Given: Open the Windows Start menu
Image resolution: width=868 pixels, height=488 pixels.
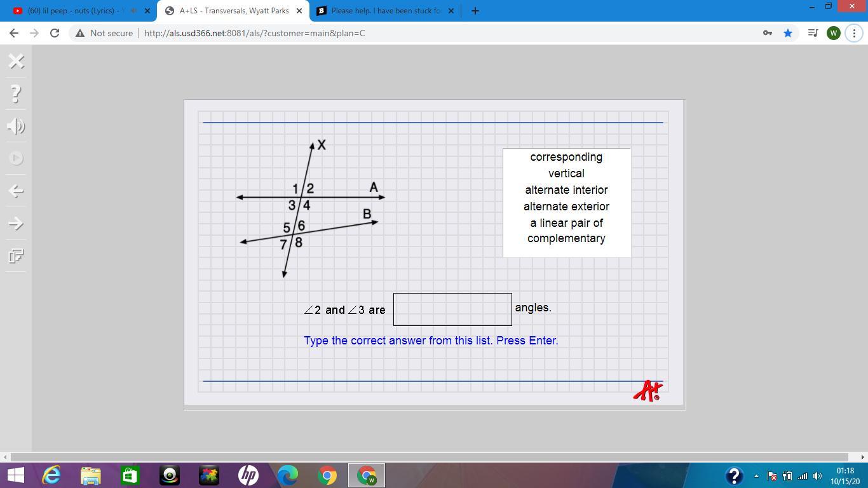Looking at the screenshot, I should coord(15,475).
